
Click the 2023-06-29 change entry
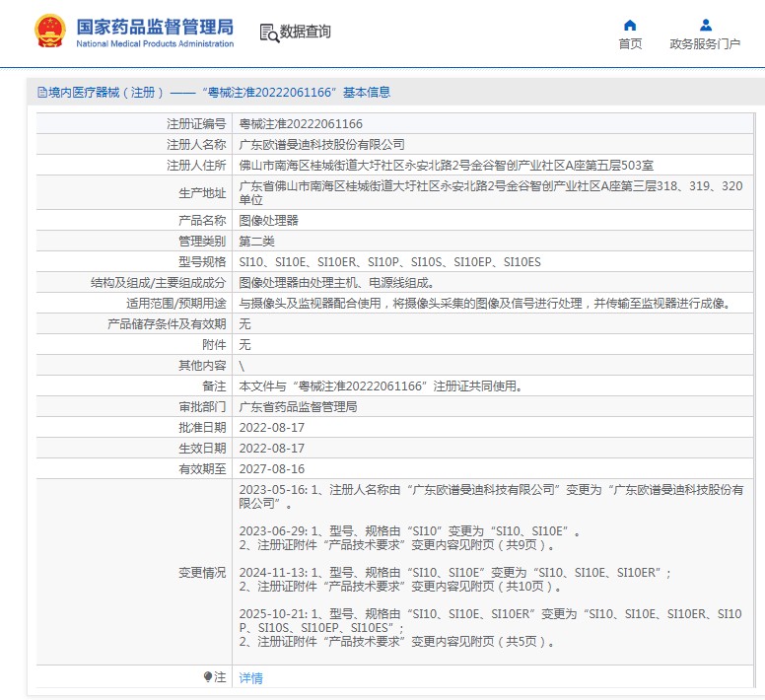tap(410, 537)
